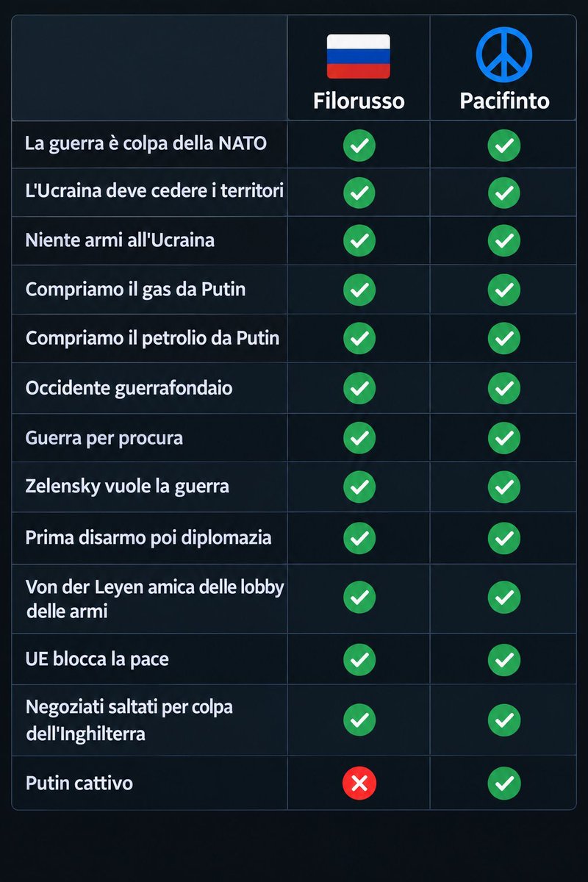The image size is (588, 882).
Task: Click Pacifinto checkmark in Putin cattivo row
Action: 504,784
